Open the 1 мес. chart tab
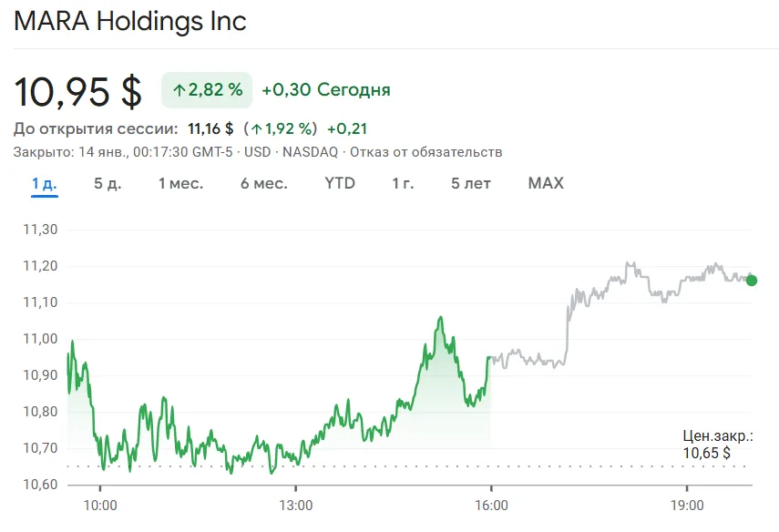 tap(180, 183)
